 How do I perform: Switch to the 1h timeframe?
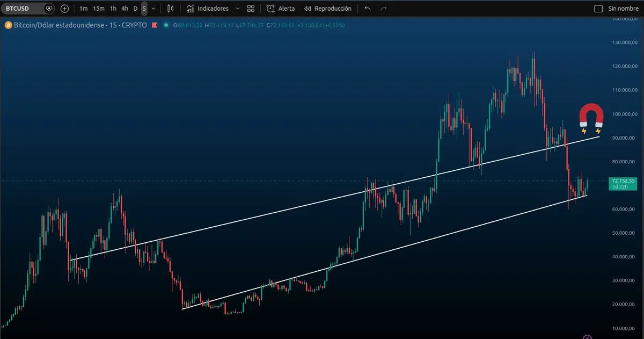(113, 9)
